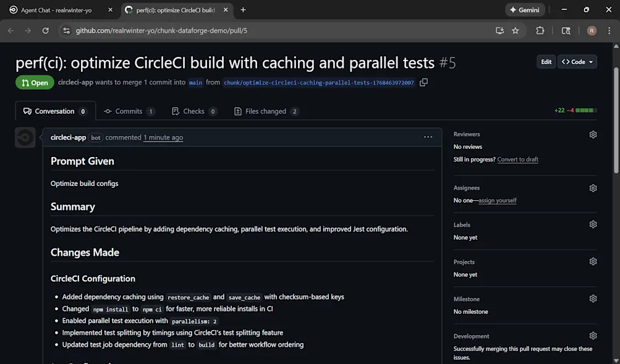The width and height of the screenshot is (620, 364).
Task: Click the main base branch link
Action: [195, 83]
